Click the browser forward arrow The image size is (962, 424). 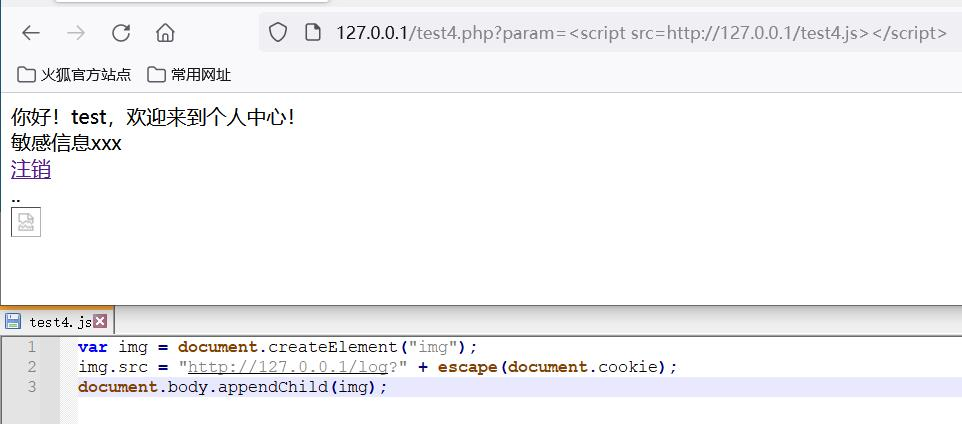coord(75,33)
